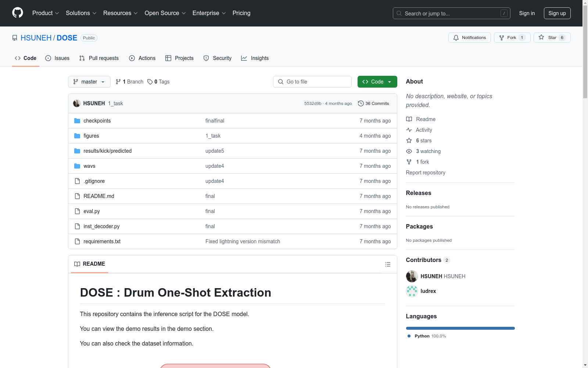Expand the Resources menu

[x=121, y=13]
